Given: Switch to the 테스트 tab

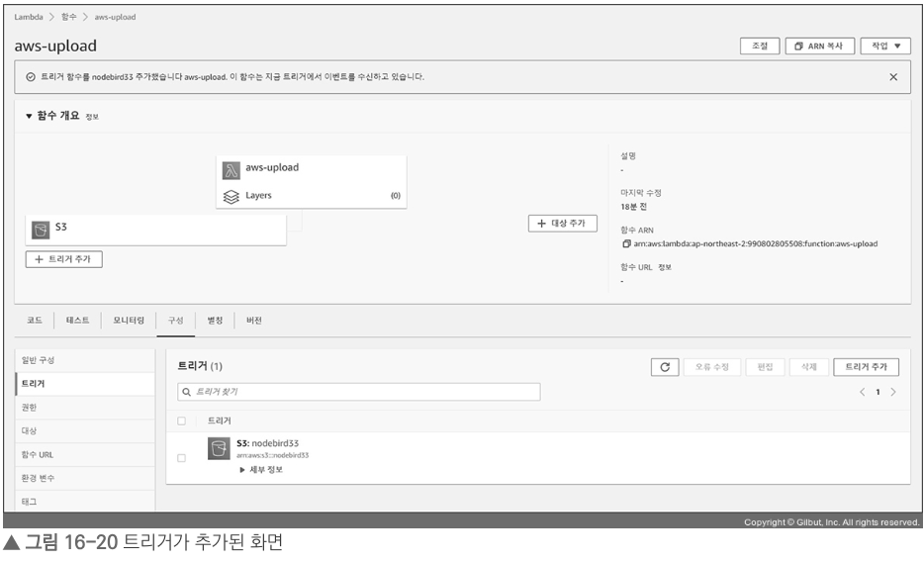Looking at the screenshot, I should [x=77, y=321].
